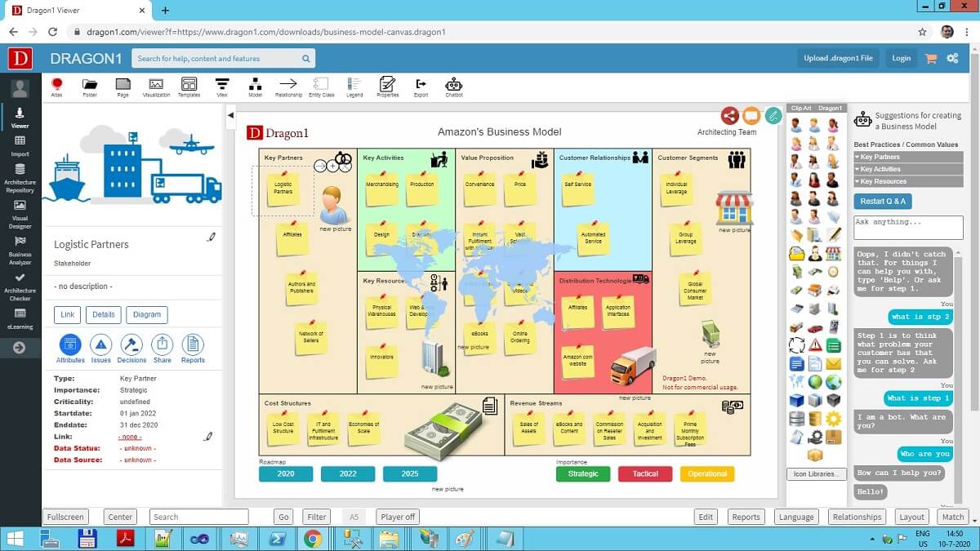This screenshot has width=980, height=551.
Task: Open Architecture Checker in sidebar
Action: pyautogui.click(x=20, y=287)
